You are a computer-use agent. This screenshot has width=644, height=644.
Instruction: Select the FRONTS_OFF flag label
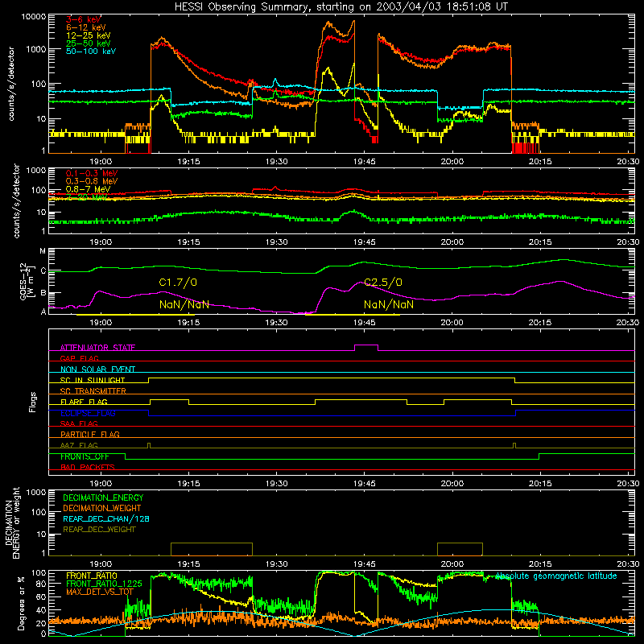click(x=85, y=456)
